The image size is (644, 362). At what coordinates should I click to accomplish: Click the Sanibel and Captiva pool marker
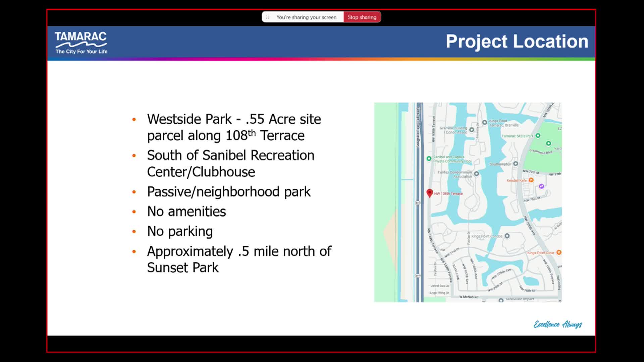(429, 159)
